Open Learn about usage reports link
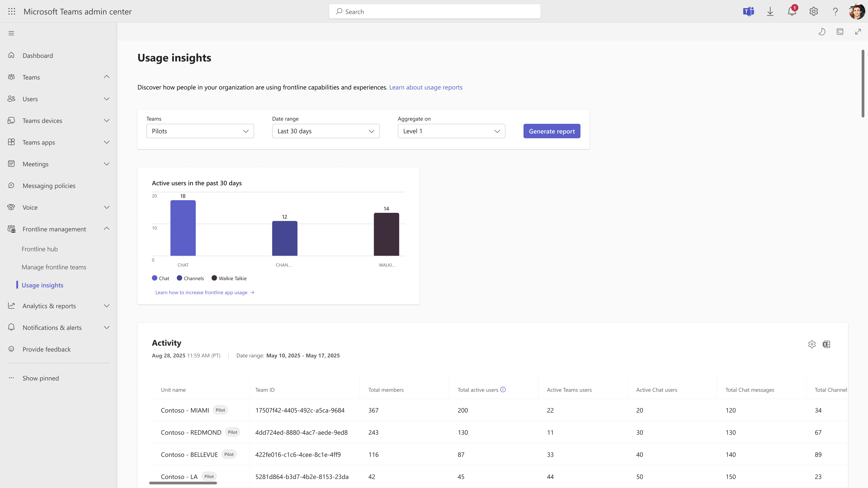Viewport: 868px width, 488px height. pyautogui.click(x=426, y=87)
